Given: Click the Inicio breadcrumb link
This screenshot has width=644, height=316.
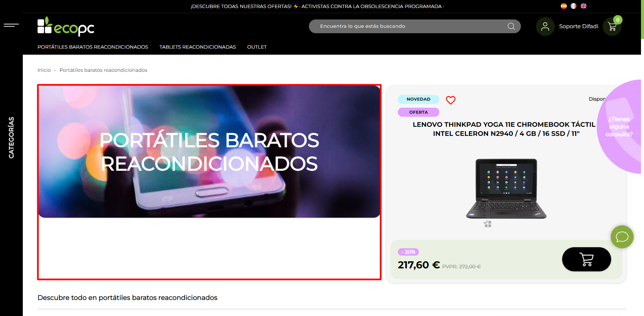Looking at the screenshot, I should 44,70.
